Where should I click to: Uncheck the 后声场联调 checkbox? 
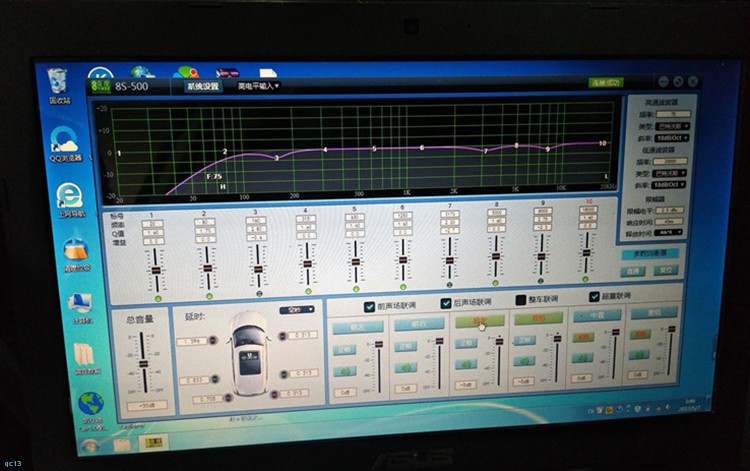point(446,303)
